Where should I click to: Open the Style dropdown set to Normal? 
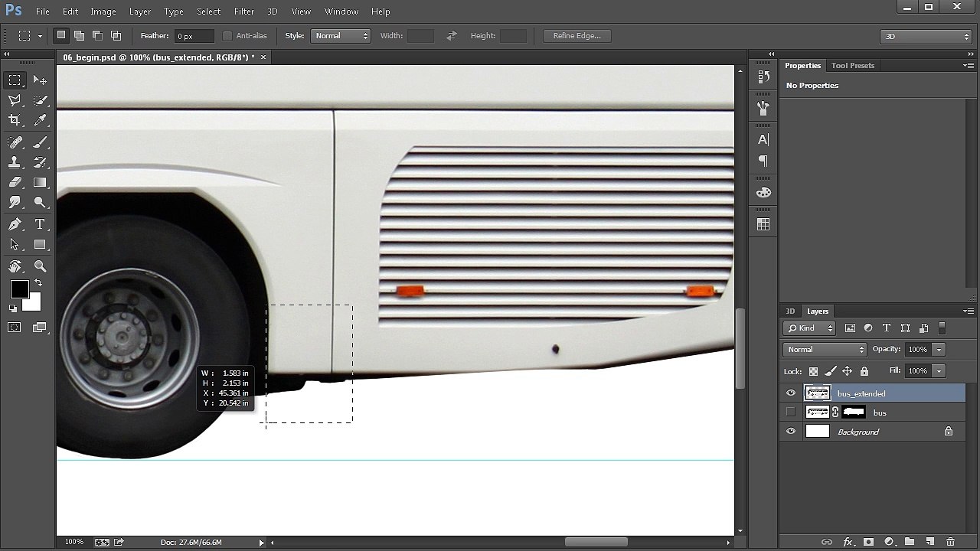point(341,36)
